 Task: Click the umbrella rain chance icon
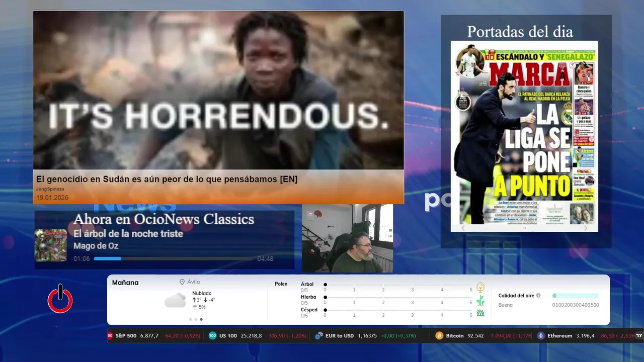click(195, 307)
